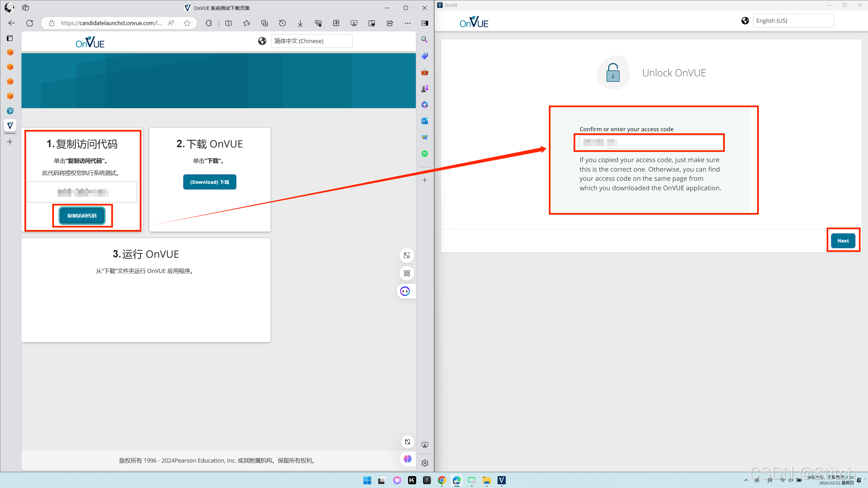Image resolution: width=868 pixels, height=488 pixels.
Task: Click the access code input field
Action: 651,142
